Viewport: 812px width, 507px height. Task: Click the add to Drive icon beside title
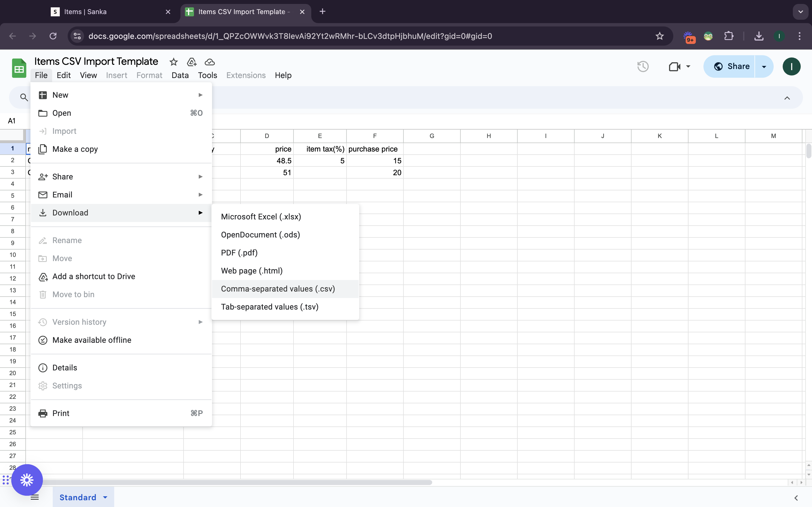[x=192, y=62]
